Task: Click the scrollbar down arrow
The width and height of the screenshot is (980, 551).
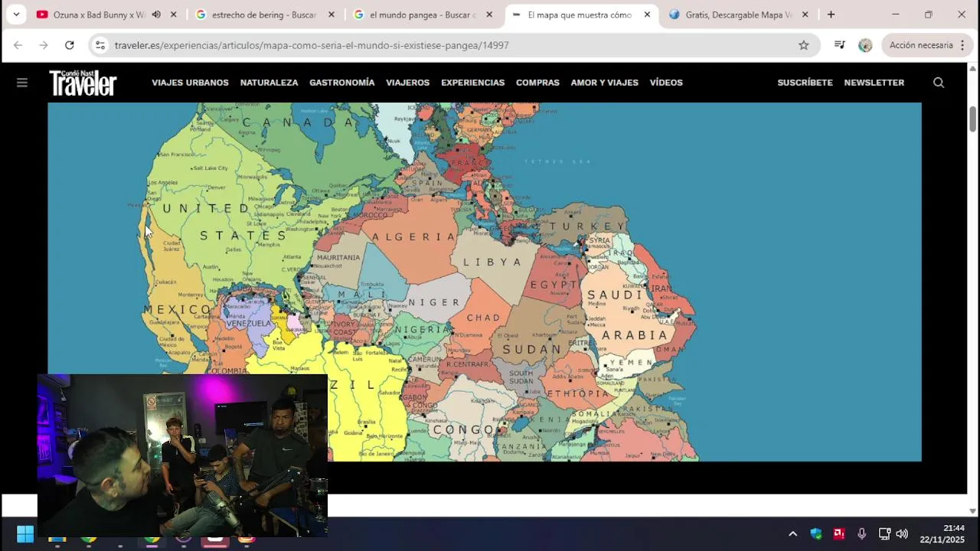Action: pos(973,510)
